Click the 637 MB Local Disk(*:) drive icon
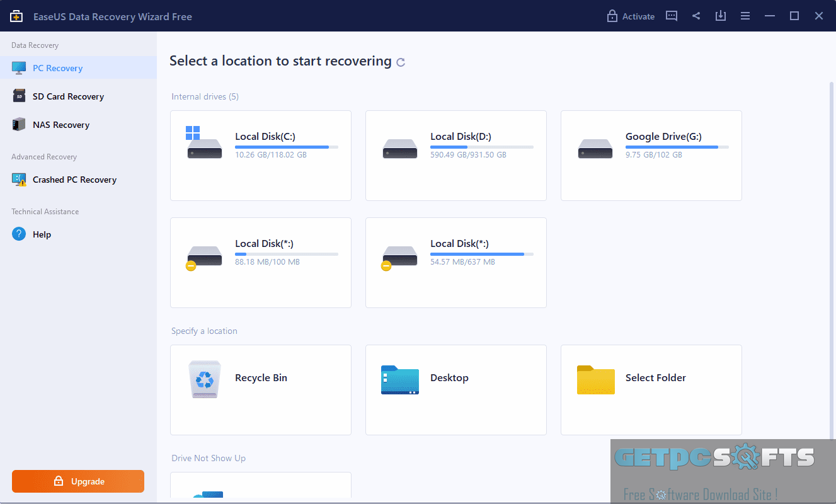This screenshot has width=836, height=504. tap(399, 258)
